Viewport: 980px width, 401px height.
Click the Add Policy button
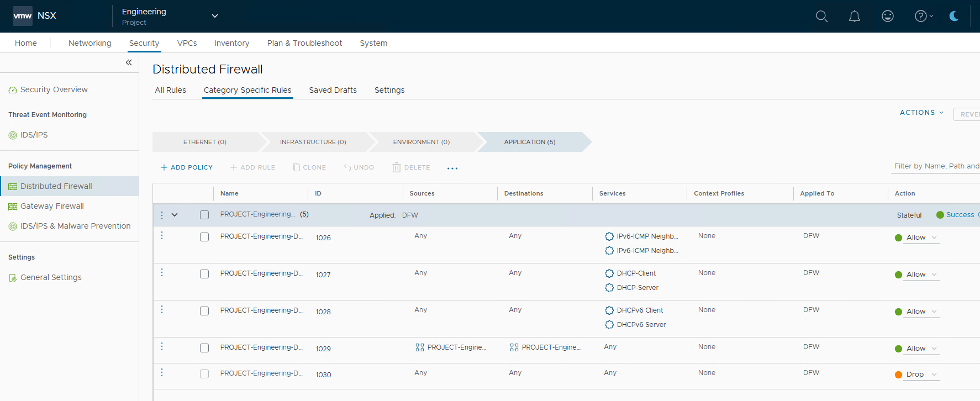(186, 167)
